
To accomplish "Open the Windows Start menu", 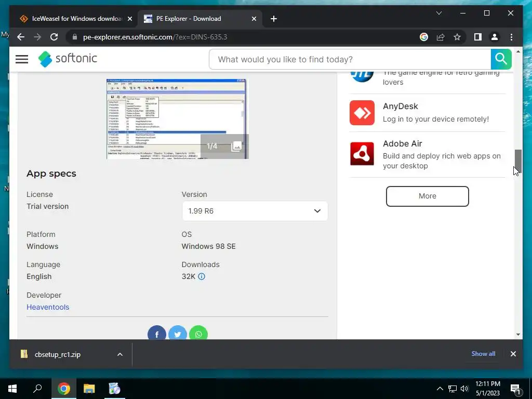I will click(12, 389).
